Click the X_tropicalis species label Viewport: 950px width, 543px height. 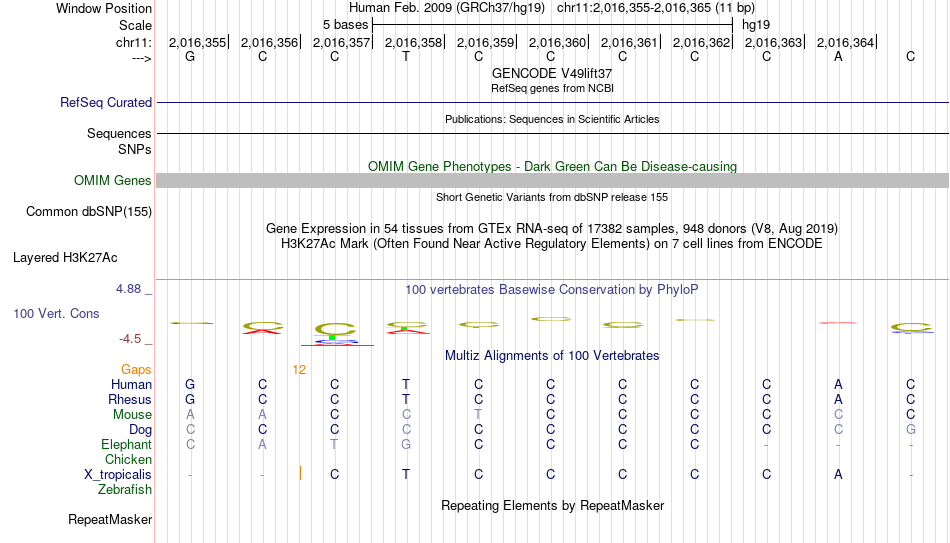(118, 475)
